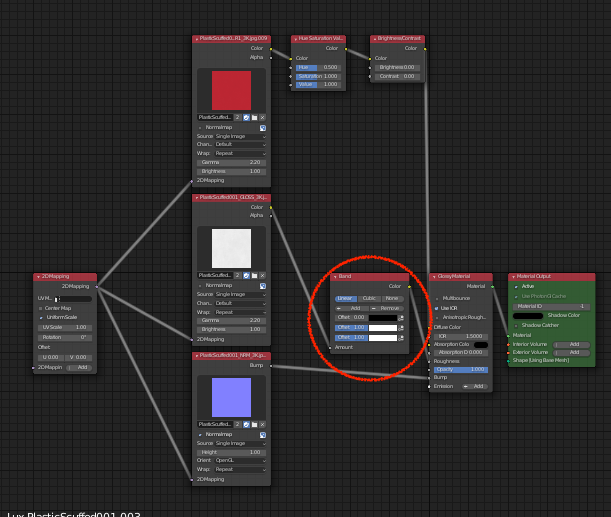Click the Remove button in the Band node

click(x=387, y=308)
